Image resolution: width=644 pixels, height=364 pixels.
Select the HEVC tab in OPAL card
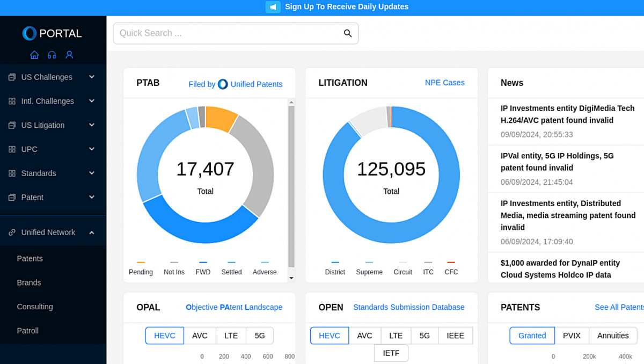click(x=165, y=336)
